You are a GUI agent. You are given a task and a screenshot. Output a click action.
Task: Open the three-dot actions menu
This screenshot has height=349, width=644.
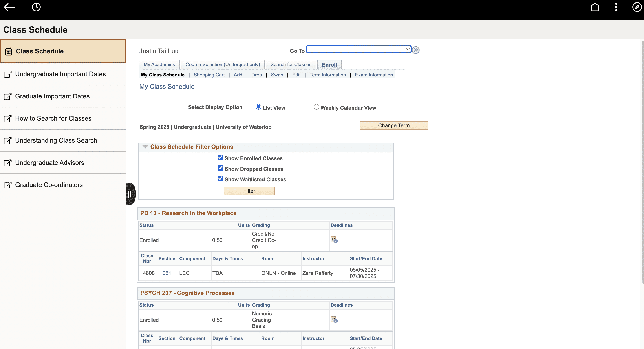616,7
